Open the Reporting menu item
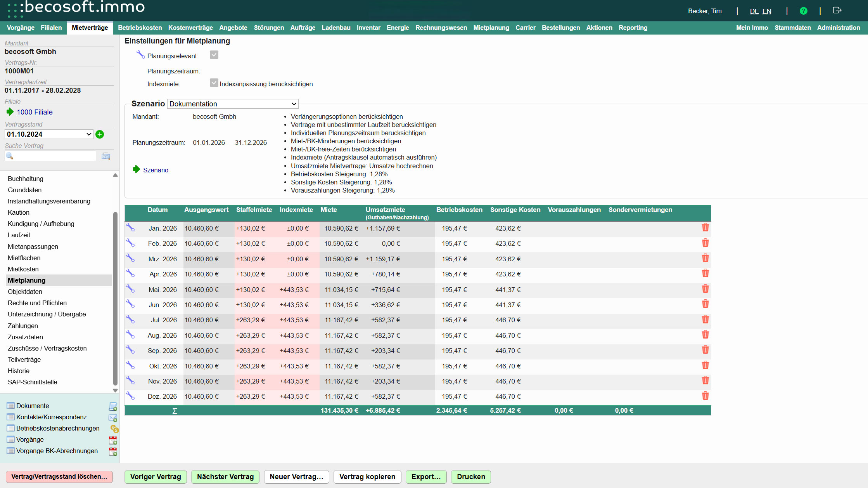This screenshot has height=488, width=868. [633, 28]
